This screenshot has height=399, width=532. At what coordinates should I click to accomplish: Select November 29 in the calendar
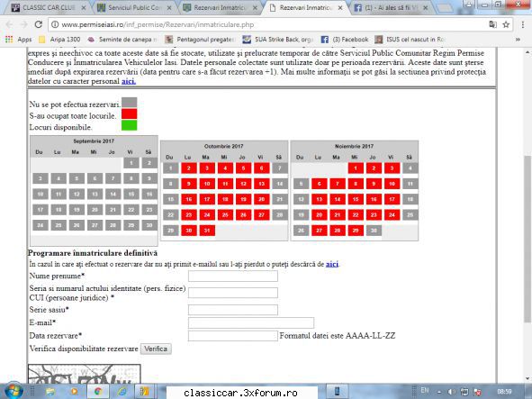tap(356, 231)
